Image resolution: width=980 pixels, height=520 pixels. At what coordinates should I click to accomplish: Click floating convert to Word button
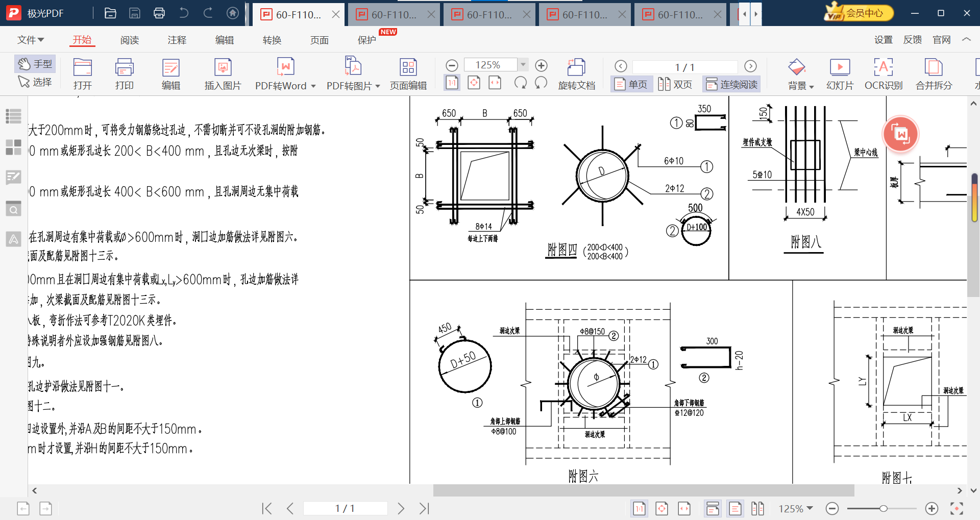point(901,134)
